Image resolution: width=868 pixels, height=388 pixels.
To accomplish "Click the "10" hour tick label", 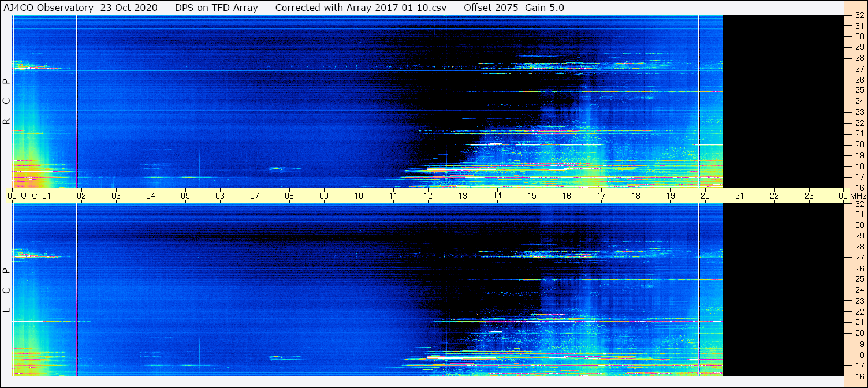I will pos(359,196).
